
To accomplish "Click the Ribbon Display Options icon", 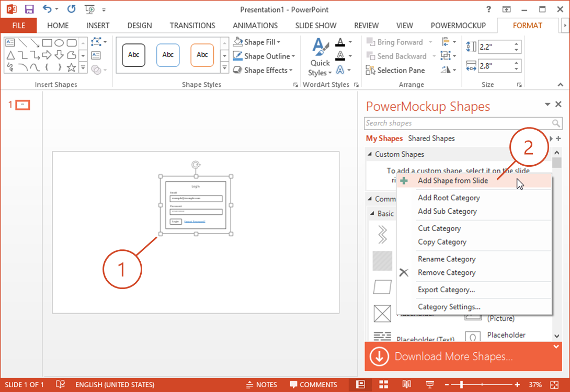I will (x=506, y=9).
